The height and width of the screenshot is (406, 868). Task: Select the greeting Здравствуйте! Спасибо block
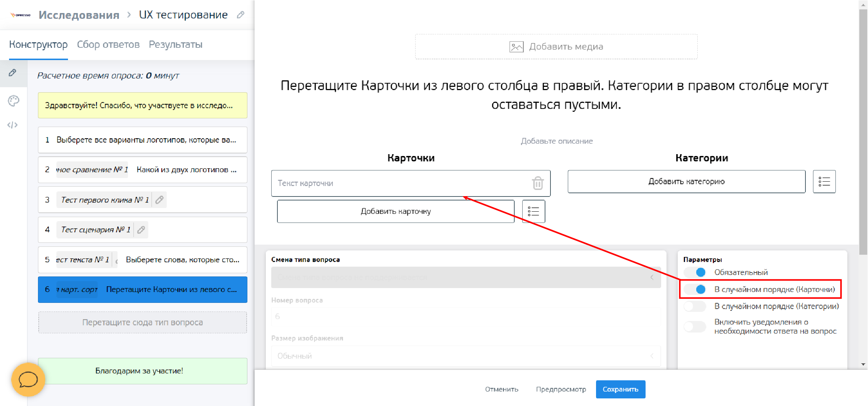(142, 105)
